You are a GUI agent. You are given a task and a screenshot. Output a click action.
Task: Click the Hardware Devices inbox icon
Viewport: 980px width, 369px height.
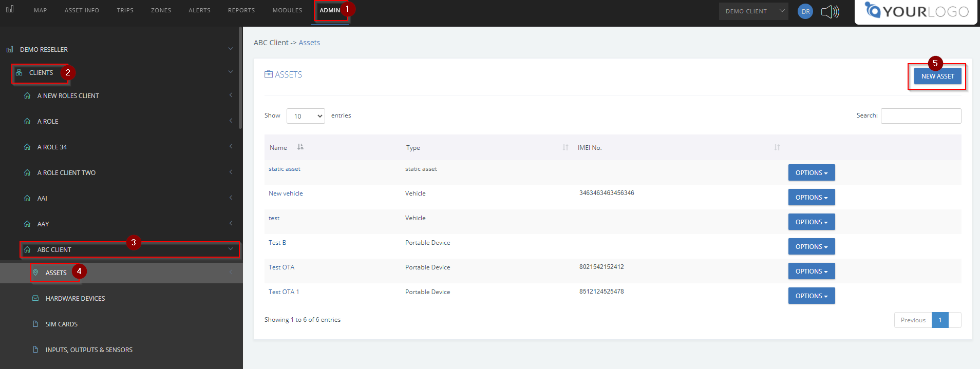35,298
